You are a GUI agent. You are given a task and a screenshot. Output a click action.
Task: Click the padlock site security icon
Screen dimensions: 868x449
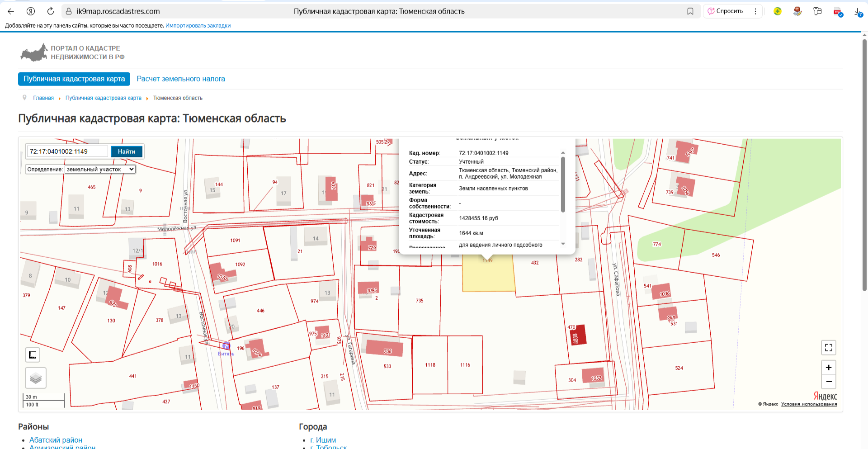(x=69, y=11)
